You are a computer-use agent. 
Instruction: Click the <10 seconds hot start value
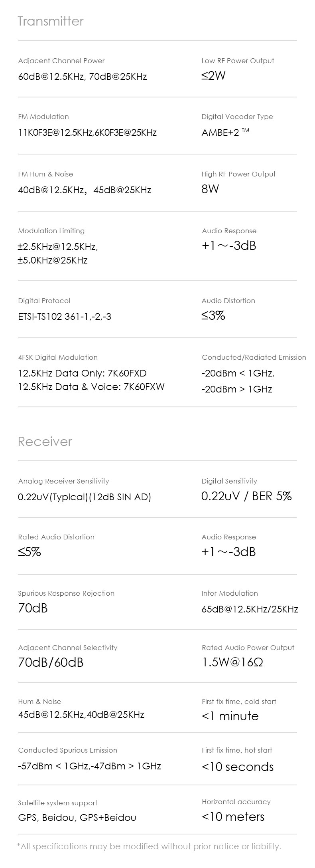(x=238, y=767)
